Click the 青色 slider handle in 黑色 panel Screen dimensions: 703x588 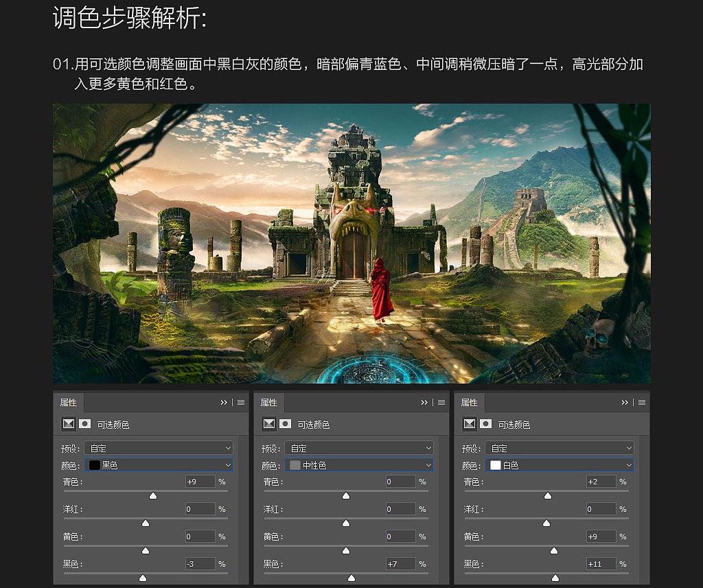point(153,495)
